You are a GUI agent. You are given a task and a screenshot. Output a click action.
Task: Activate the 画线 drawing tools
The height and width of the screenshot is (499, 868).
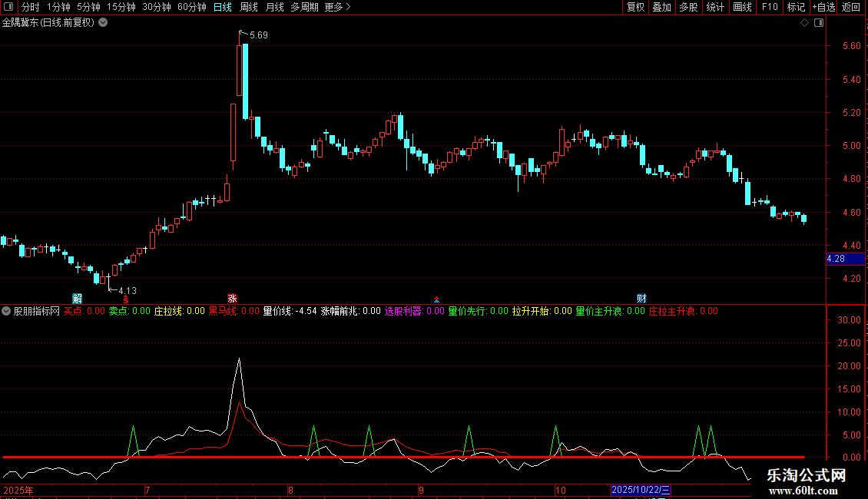[x=742, y=7]
